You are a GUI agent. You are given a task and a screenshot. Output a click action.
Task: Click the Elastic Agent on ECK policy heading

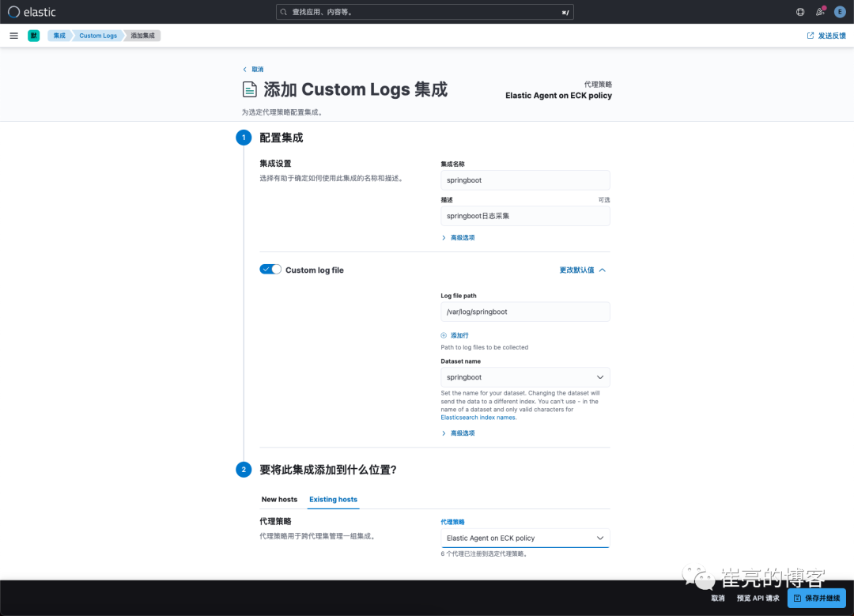[558, 96]
